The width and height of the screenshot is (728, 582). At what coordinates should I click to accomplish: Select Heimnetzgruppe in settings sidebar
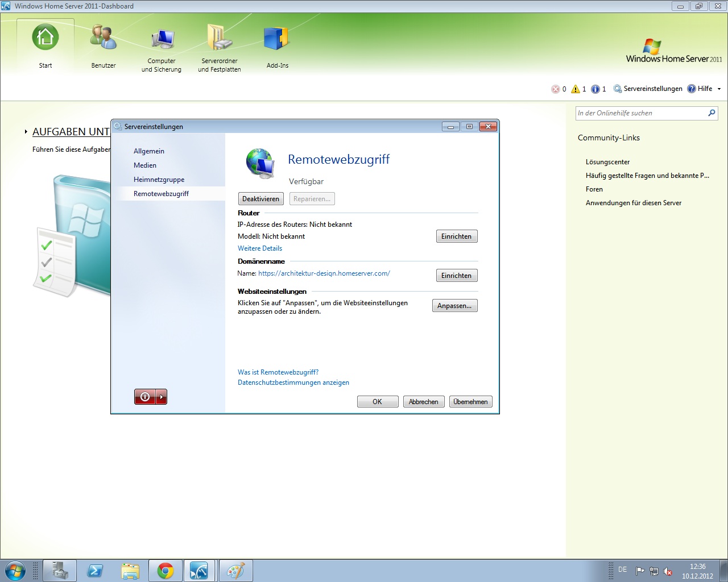[159, 180]
